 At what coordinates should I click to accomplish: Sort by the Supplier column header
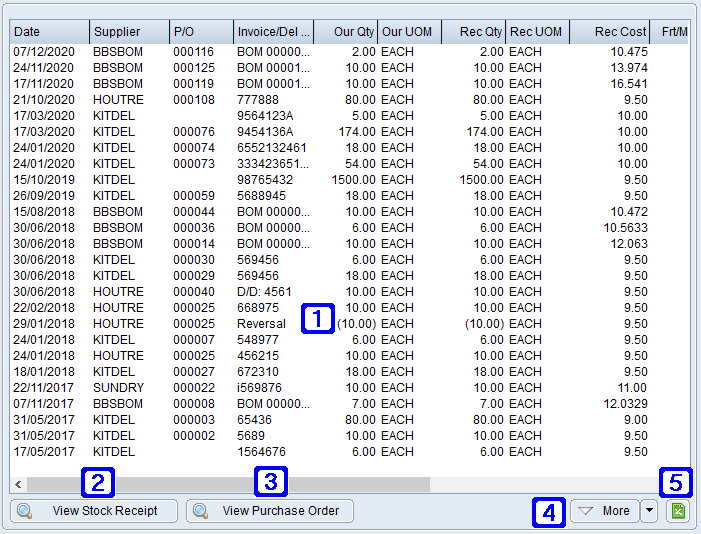(x=128, y=32)
